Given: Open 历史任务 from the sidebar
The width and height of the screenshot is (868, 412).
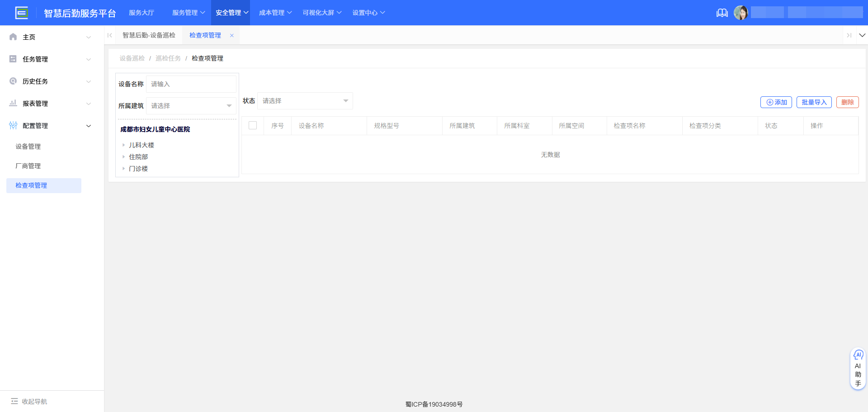Looking at the screenshot, I should coord(34,81).
